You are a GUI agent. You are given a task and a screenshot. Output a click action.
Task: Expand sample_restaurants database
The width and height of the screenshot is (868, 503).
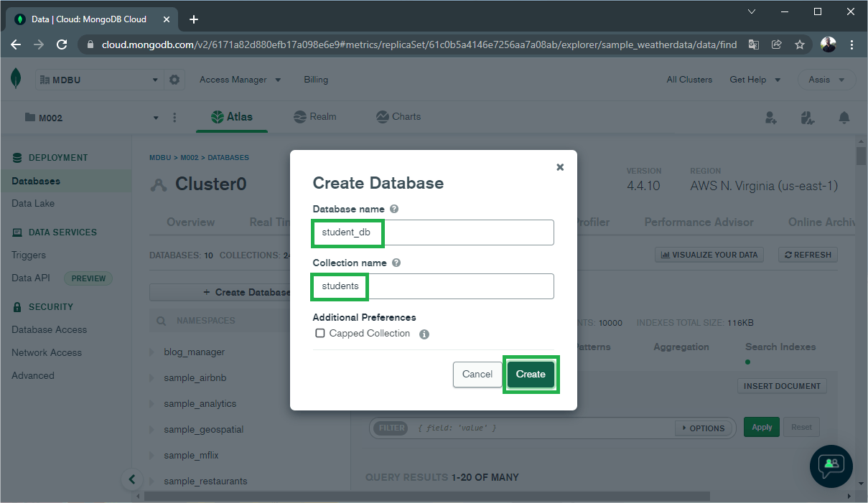151,481
